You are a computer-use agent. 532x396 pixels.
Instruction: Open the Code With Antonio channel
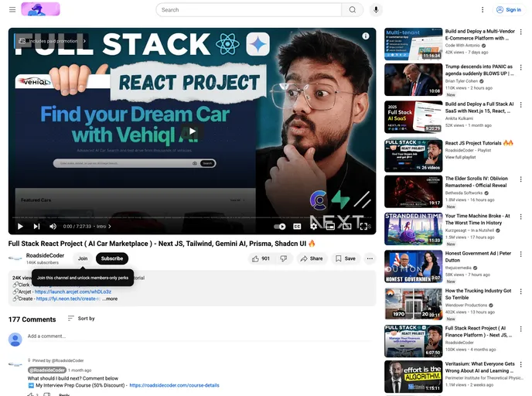(462, 46)
